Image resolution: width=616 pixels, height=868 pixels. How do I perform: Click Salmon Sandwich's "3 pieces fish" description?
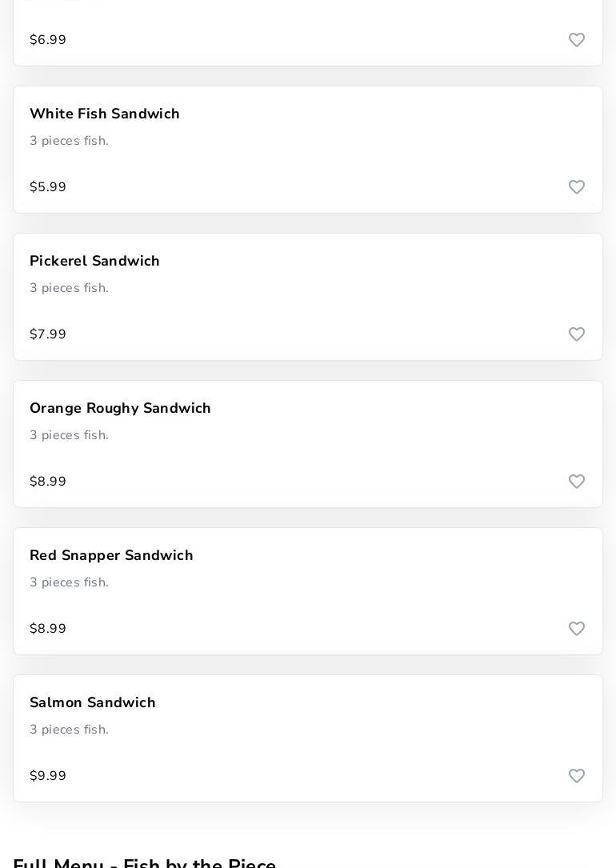69,730
